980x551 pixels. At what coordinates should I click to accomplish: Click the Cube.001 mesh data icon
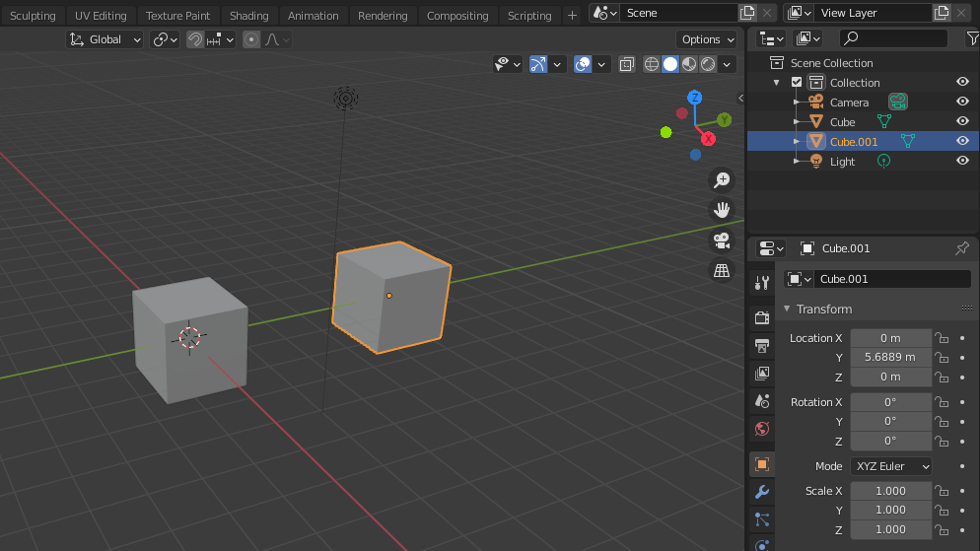[907, 142]
